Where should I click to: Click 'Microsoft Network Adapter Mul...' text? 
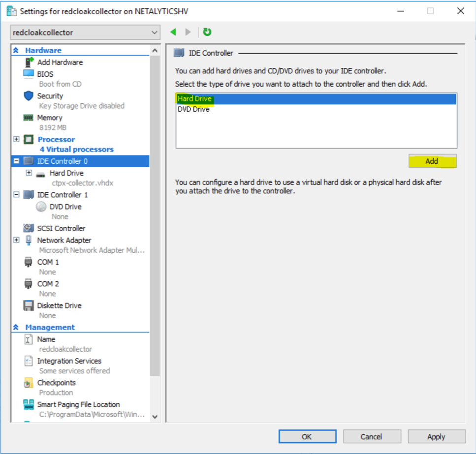coord(92,250)
